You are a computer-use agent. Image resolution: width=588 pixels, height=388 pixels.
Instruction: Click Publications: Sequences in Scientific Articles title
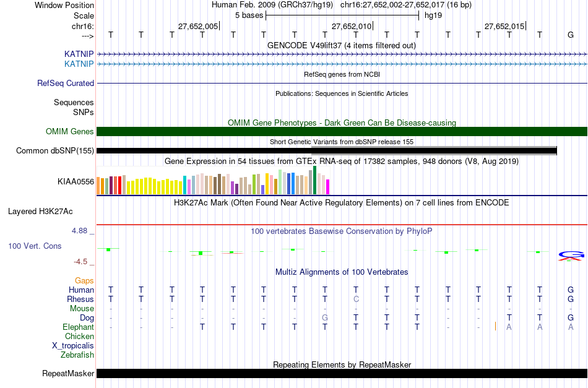click(342, 93)
